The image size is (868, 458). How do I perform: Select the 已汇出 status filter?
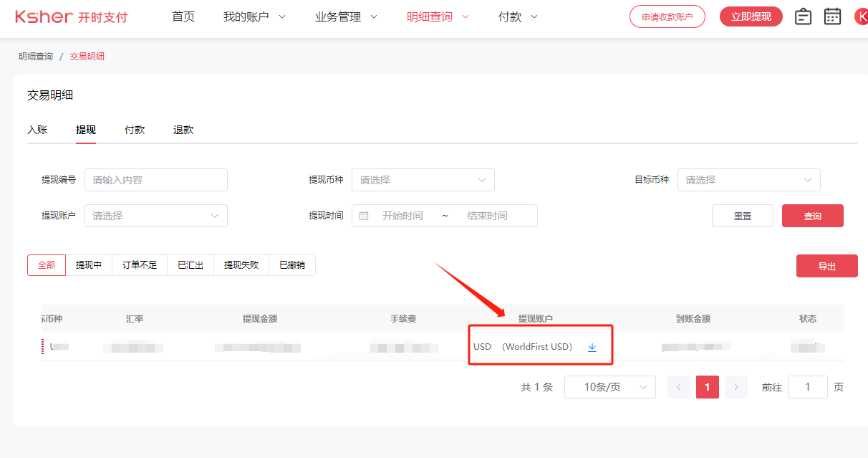pyautogui.click(x=190, y=264)
